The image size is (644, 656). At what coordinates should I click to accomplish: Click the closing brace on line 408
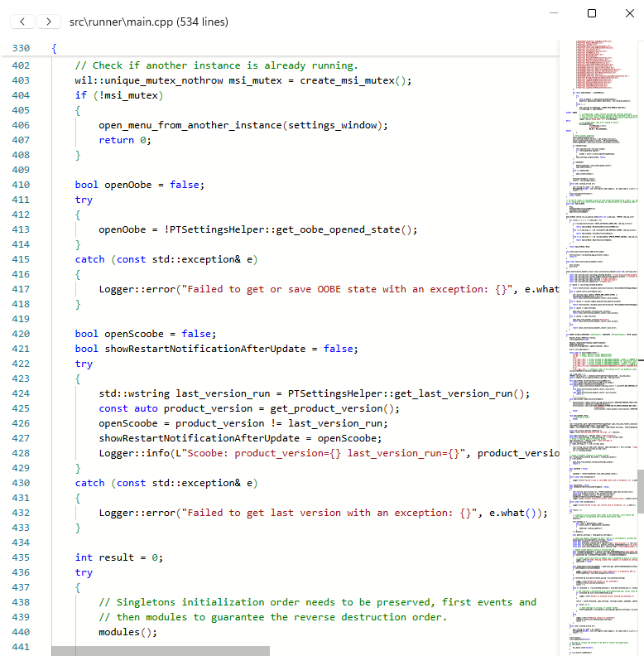[x=78, y=155]
